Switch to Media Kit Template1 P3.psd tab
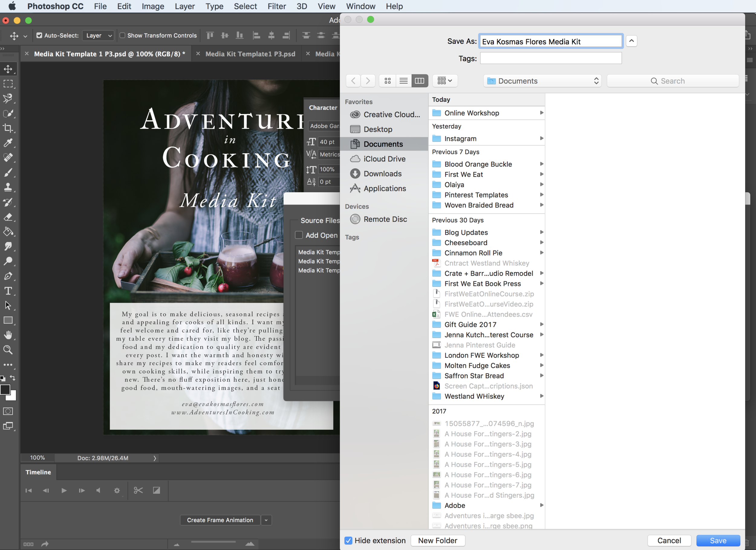This screenshot has height=550, width=756. pos(250,54)
